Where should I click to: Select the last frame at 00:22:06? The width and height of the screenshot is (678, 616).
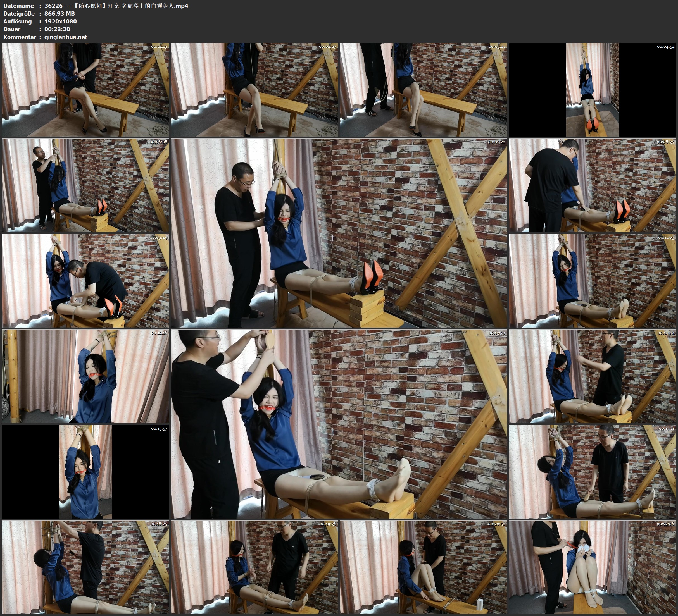593,567
